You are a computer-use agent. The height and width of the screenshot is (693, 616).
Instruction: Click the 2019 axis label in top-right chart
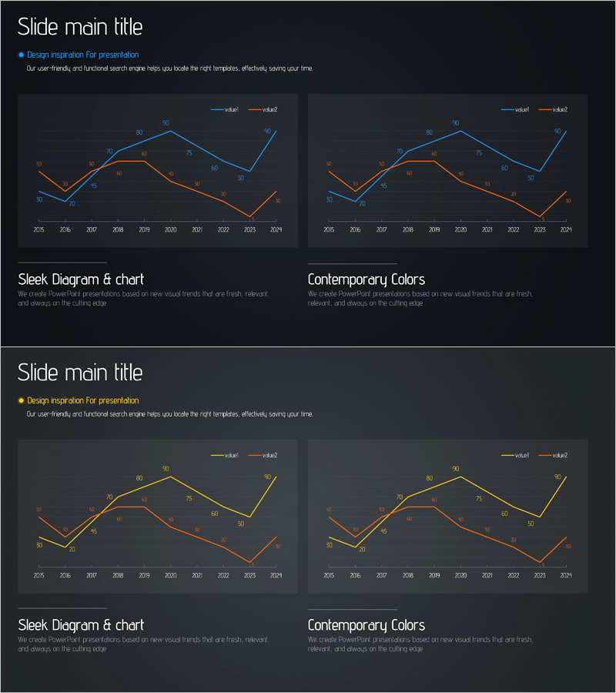[434, 229]
